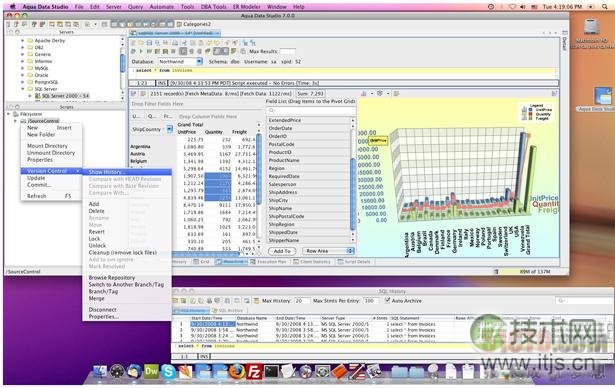Open the DBA Tools menu

point(213,7)
